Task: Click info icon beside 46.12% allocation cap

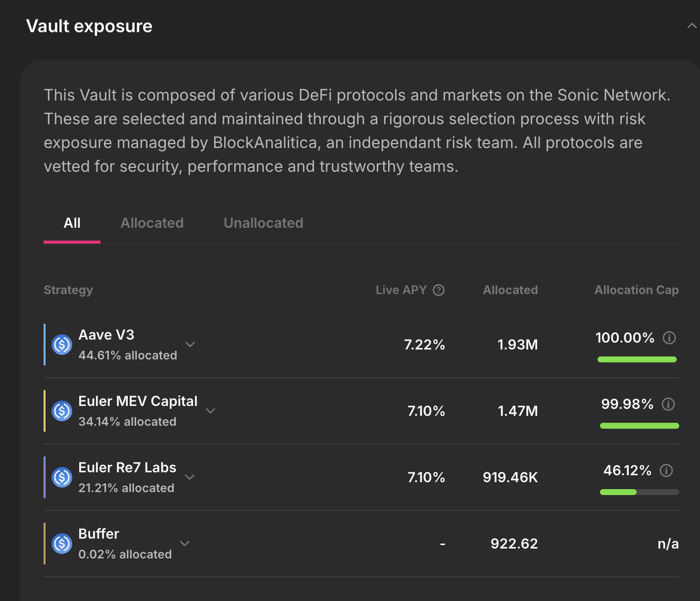Action: [x=666, y=471]
